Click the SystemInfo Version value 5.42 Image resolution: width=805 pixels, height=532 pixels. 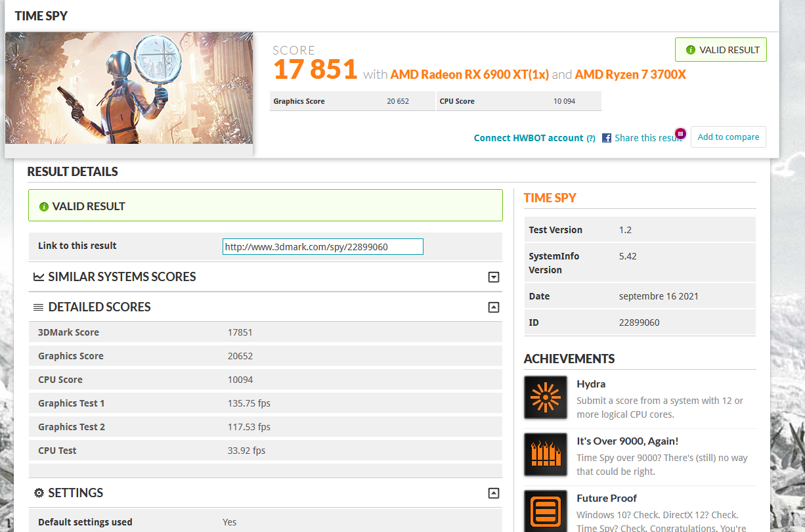tap(628, 256)
